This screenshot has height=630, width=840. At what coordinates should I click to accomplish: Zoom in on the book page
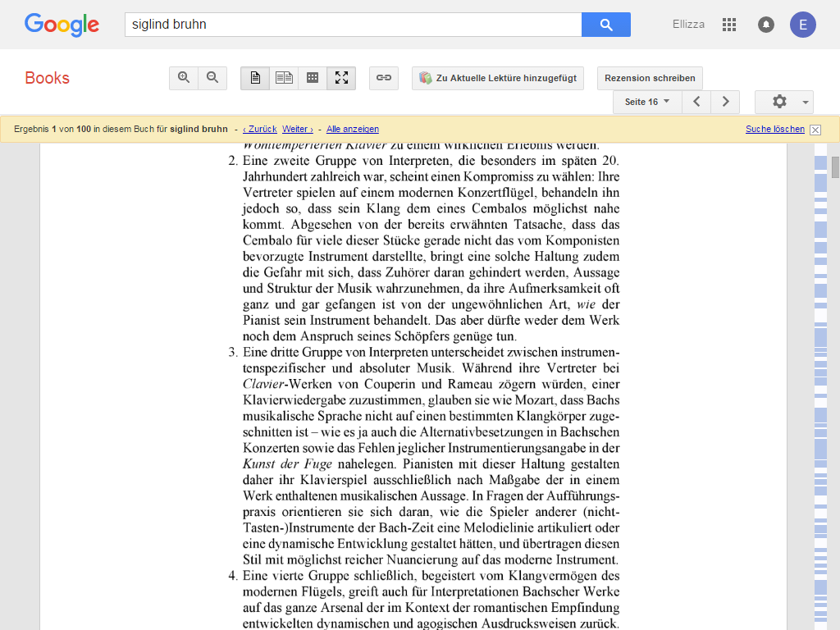click(x=184, y=78)
